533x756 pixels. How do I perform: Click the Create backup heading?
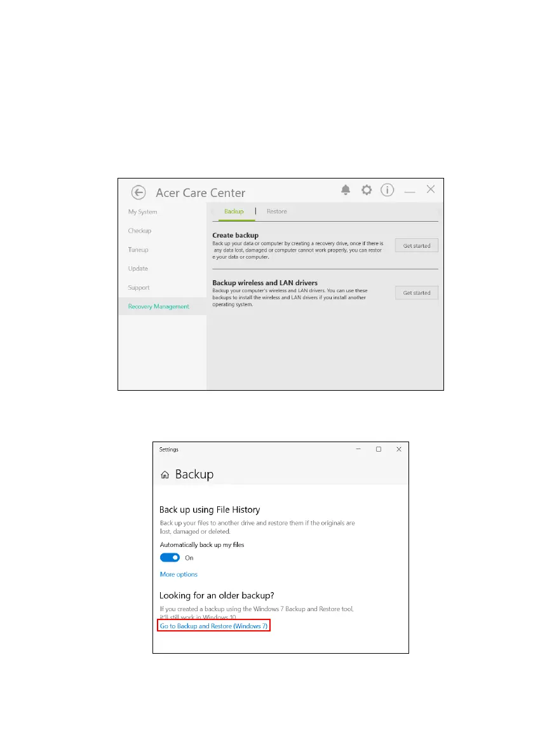coord(236,235)
